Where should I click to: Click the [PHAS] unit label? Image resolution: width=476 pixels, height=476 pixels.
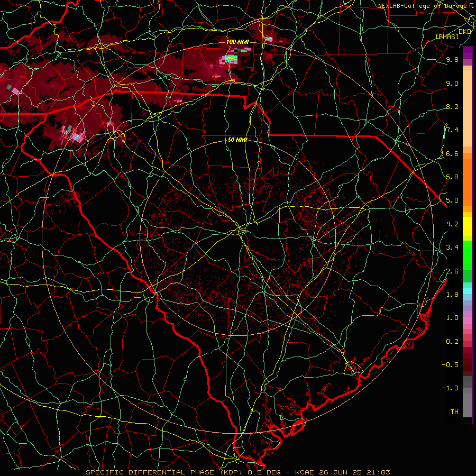[x=447, y=36]
